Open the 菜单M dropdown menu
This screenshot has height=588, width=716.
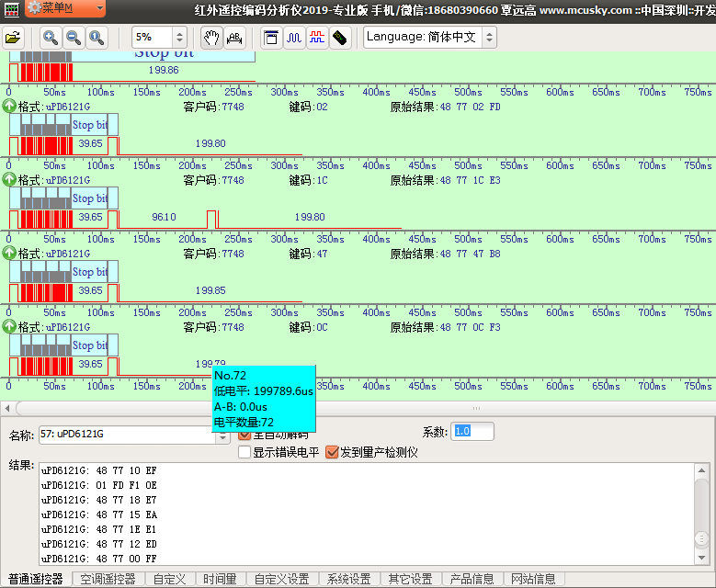[x=65, y=8]
